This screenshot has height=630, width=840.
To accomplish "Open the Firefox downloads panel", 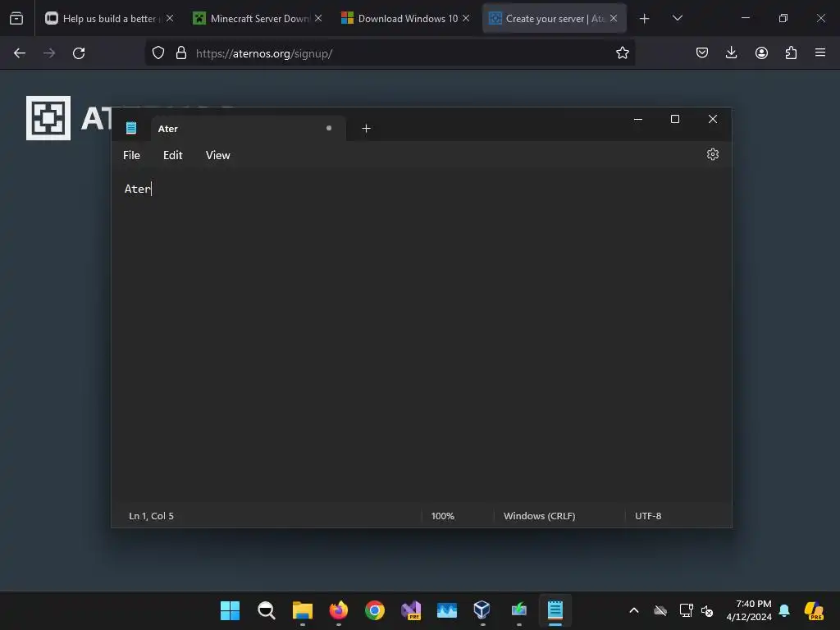I will (731, 52).
